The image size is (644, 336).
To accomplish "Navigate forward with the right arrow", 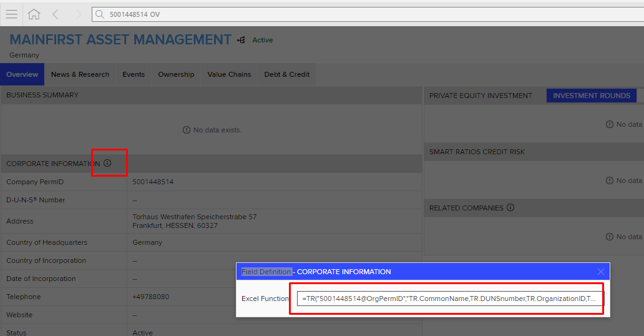I will [x=78, y=14].
